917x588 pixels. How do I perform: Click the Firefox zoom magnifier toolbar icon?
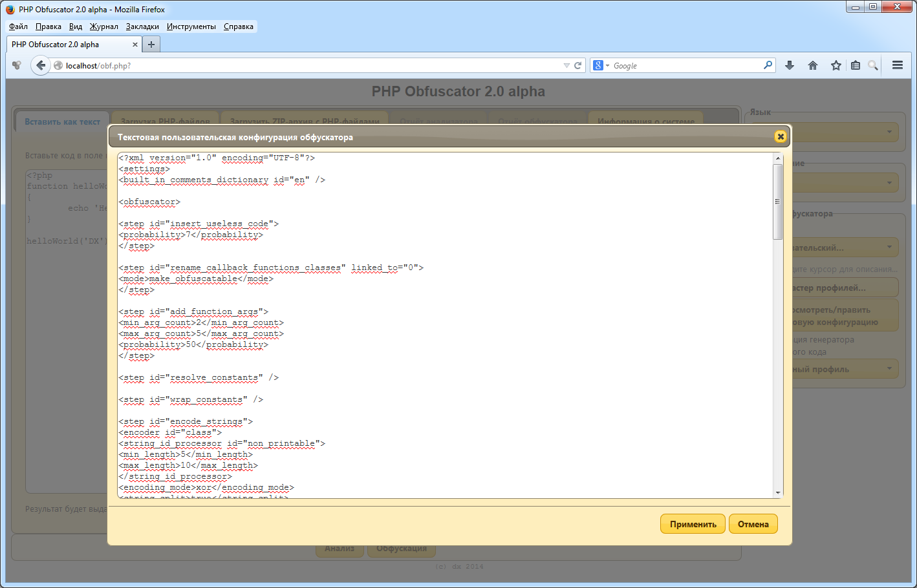pyautogui.click(x=873, y=65)
